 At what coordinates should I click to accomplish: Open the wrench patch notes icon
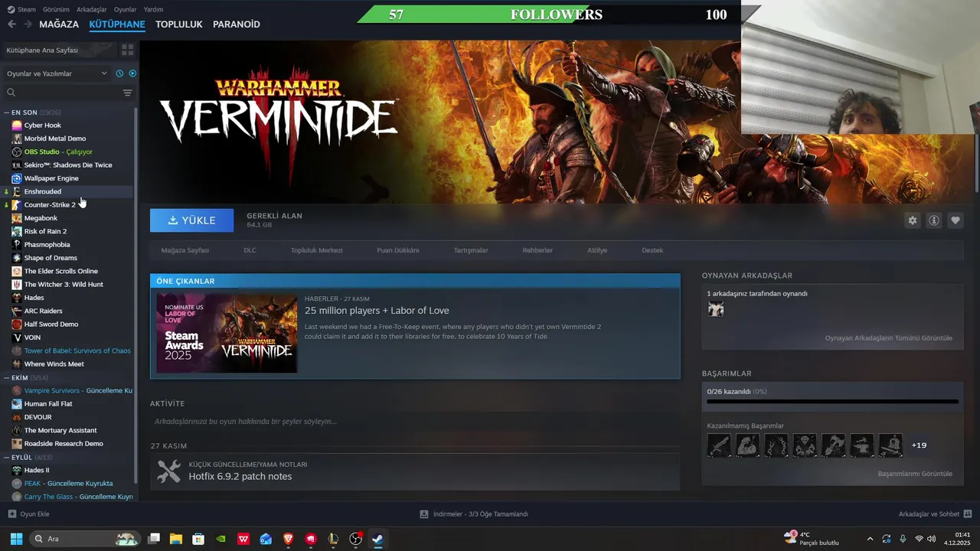[x=168, y=471]
